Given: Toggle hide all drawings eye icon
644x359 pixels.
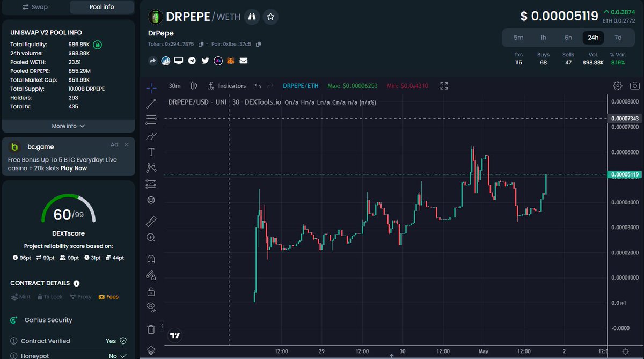Looking at the screenshot, I should coord(151,307).
